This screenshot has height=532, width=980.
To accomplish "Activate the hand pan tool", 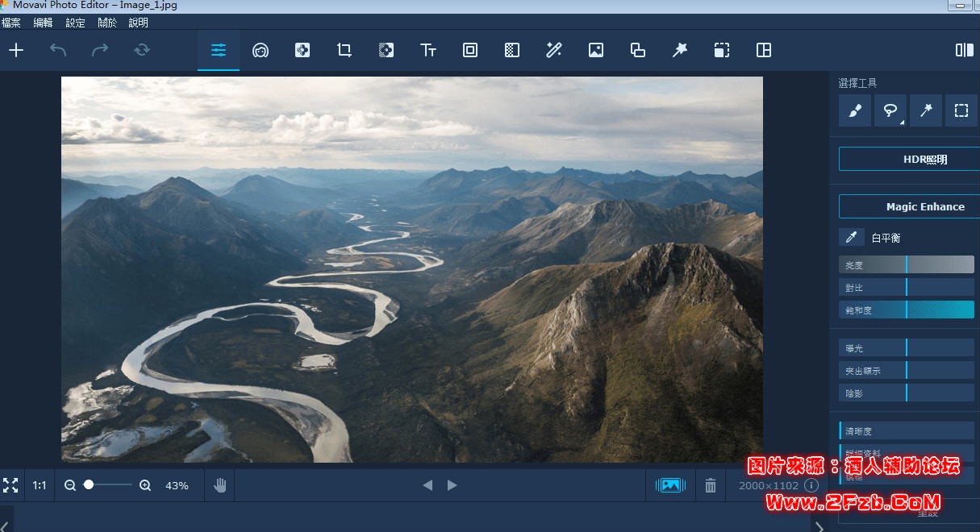I will [220, 485].
